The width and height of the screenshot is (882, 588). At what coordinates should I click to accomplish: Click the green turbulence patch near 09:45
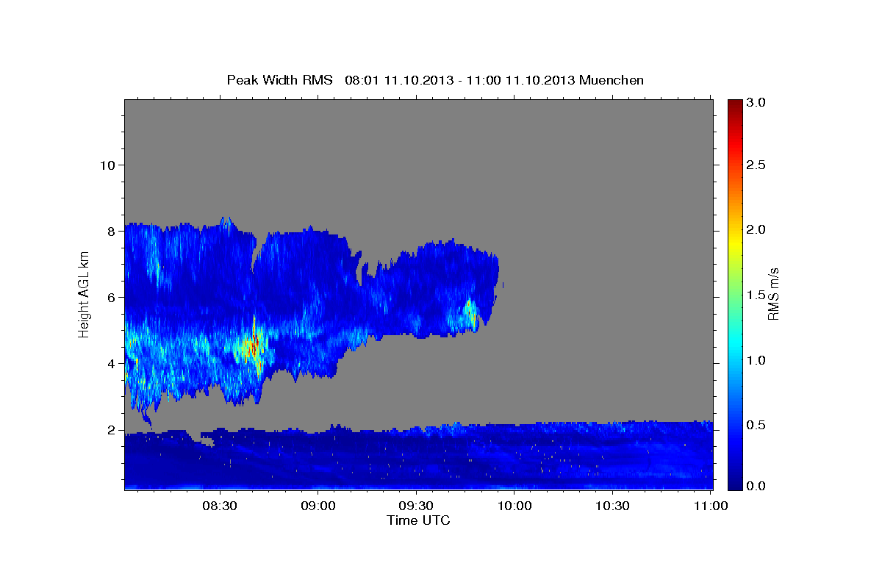pyautogui.click(x=470, y=311)
